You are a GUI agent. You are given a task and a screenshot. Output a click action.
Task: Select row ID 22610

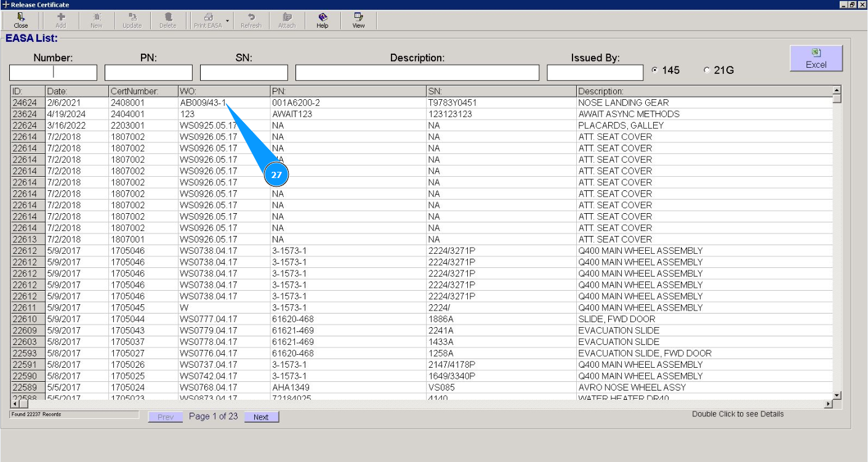(x=28, y=319)
